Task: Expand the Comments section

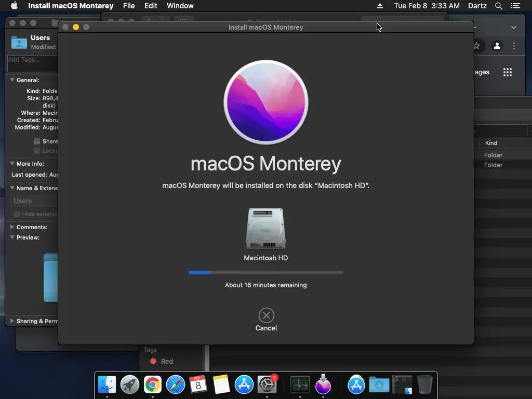Action: 12,227
